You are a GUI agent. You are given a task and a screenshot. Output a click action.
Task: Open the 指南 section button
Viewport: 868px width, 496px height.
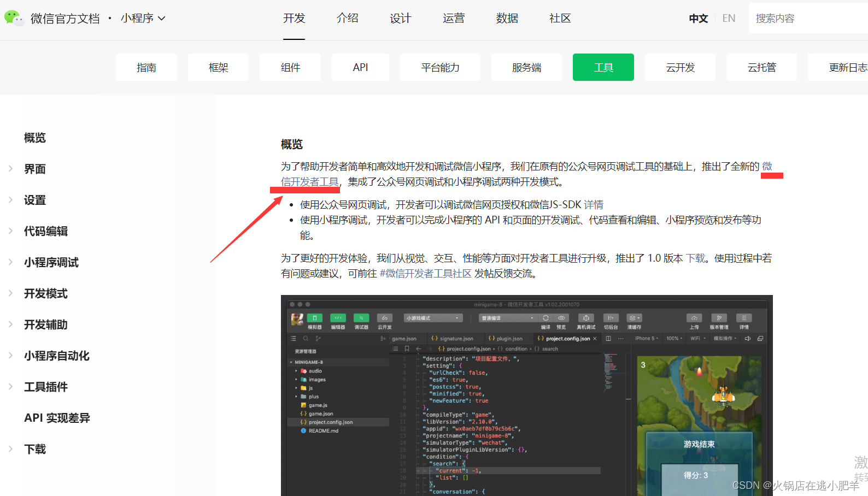point(146,67)
